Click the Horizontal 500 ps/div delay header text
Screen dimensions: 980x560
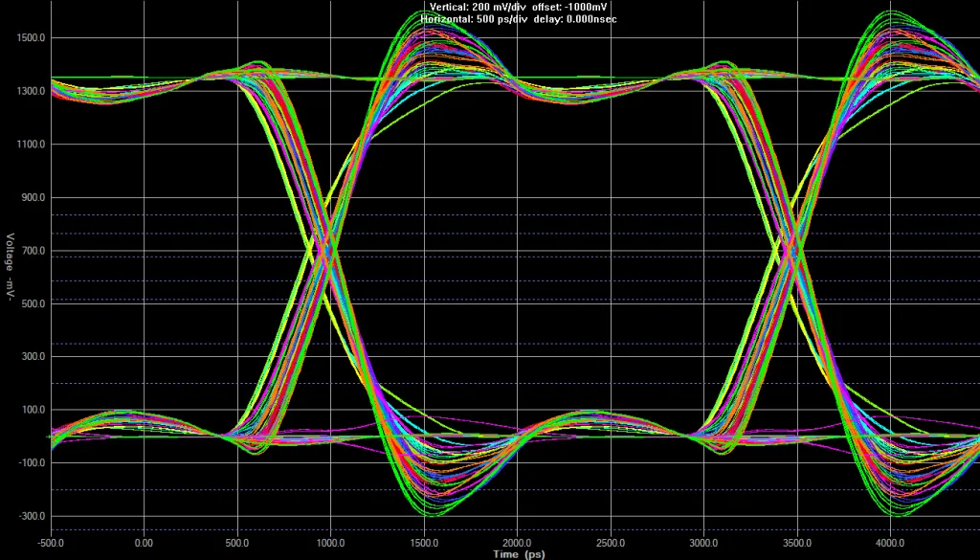point(518,19)
